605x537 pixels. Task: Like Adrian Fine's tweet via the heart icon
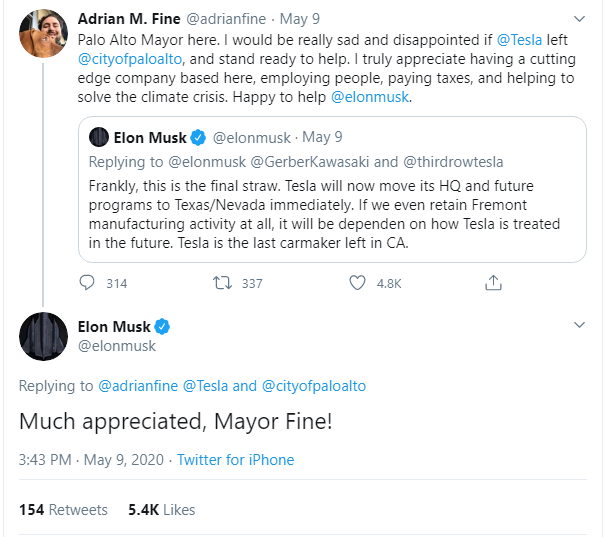[357, 283]
